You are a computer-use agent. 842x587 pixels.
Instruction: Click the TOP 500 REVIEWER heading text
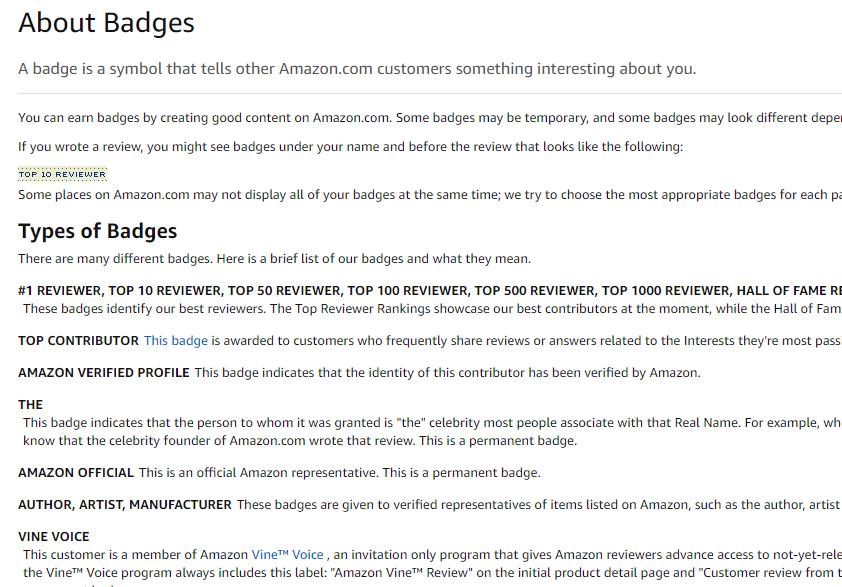click(535, 291)
